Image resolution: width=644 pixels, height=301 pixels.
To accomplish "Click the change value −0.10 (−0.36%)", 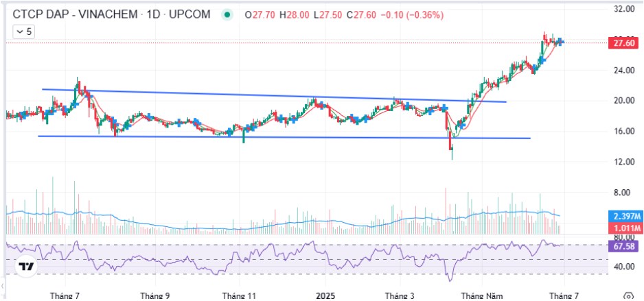I will pyautogui.click(x=412, y=15).
